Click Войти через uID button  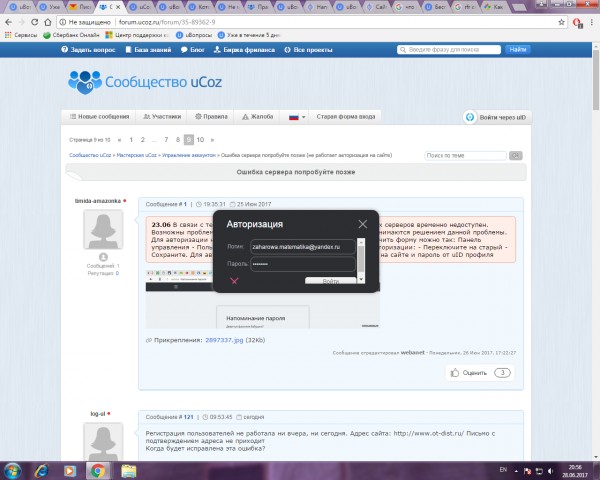coord(496,117)
